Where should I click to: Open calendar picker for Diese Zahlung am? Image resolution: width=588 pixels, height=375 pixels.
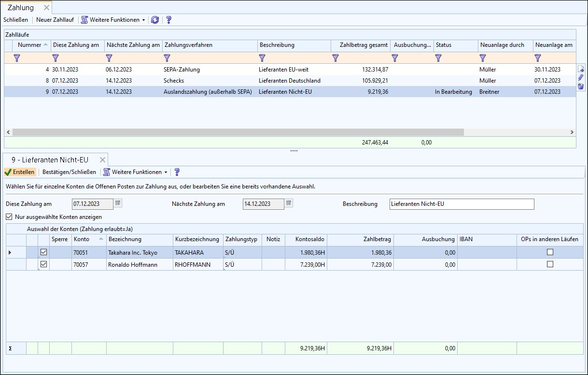click(118, 203)
